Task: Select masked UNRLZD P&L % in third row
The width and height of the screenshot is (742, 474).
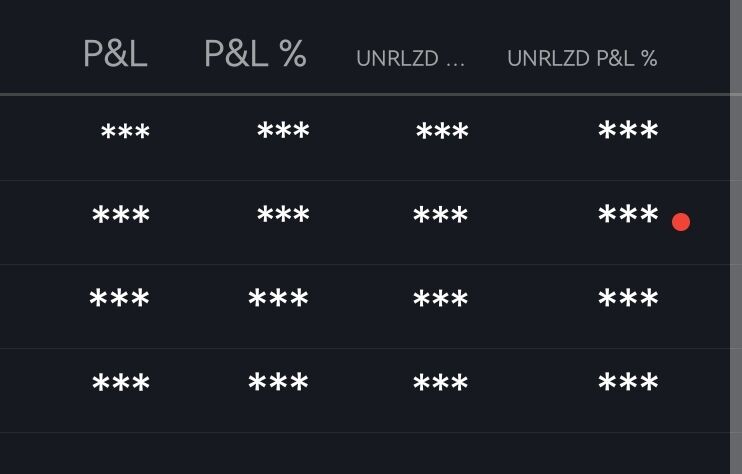Action: [628, 298]
